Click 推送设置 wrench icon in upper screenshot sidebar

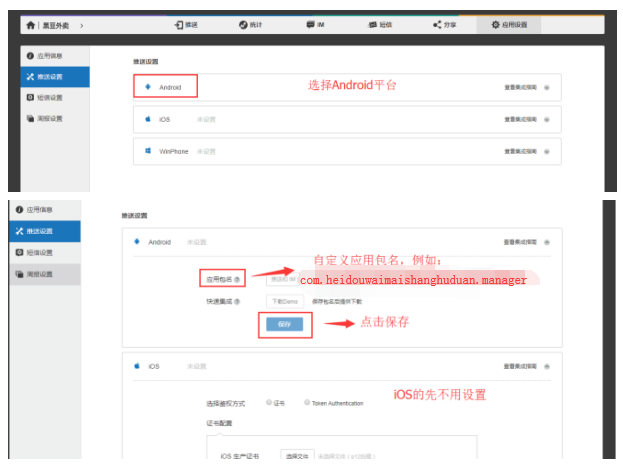pyautogui.click(x=30, y=77)
